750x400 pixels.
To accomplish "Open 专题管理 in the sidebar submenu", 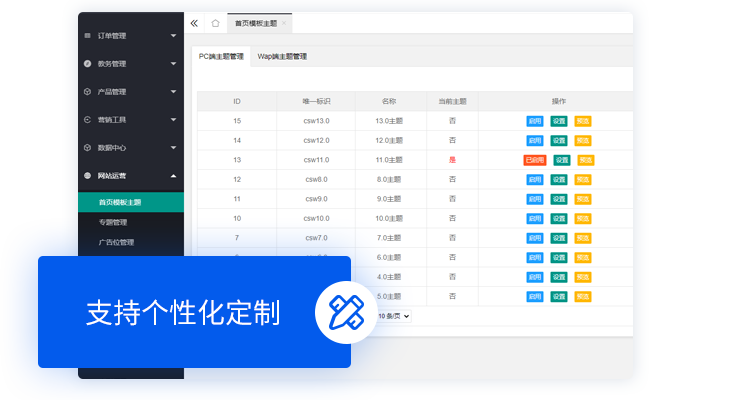I will coord(113,222).
